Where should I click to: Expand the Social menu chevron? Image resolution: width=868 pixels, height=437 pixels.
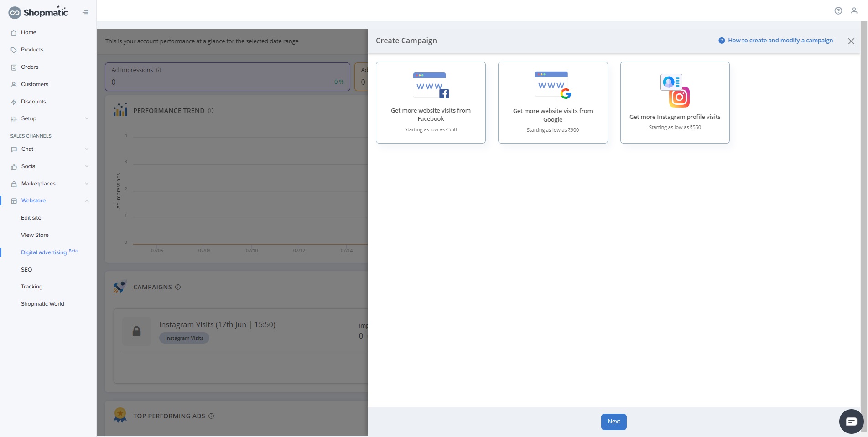point(87,166)
